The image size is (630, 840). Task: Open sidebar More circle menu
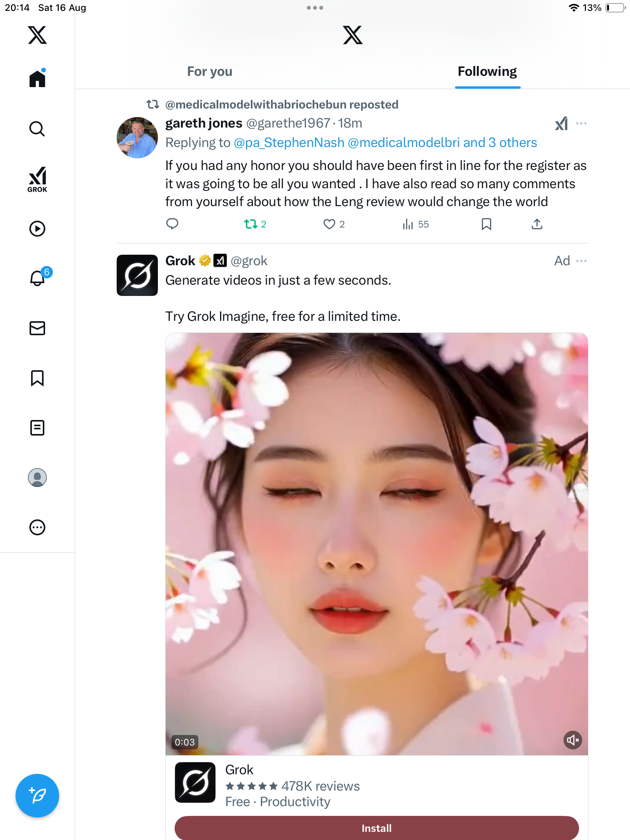tap(37, 527)
